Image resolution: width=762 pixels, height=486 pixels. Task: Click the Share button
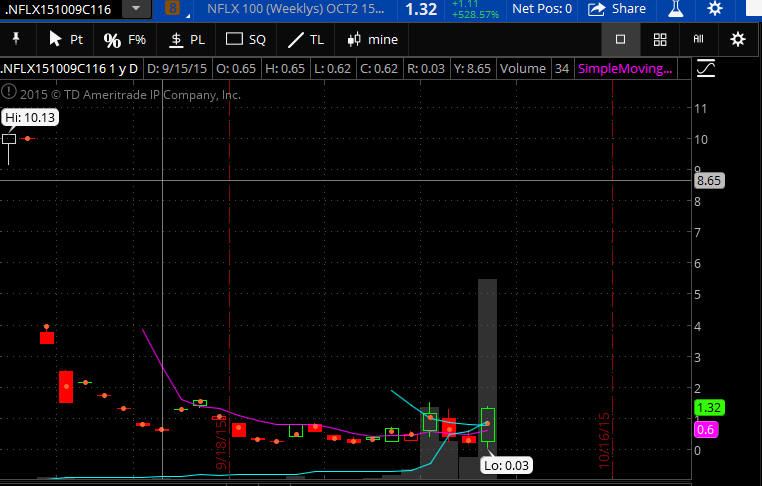[x=617, y=9]
